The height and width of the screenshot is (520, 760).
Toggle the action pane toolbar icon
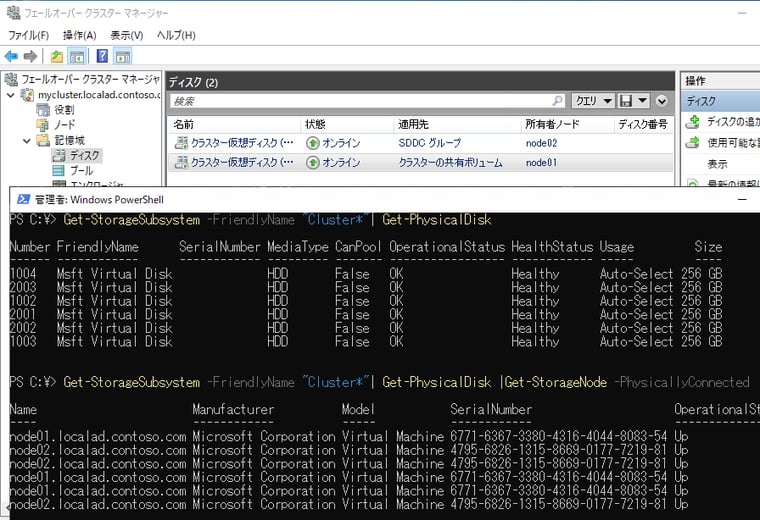123,57
